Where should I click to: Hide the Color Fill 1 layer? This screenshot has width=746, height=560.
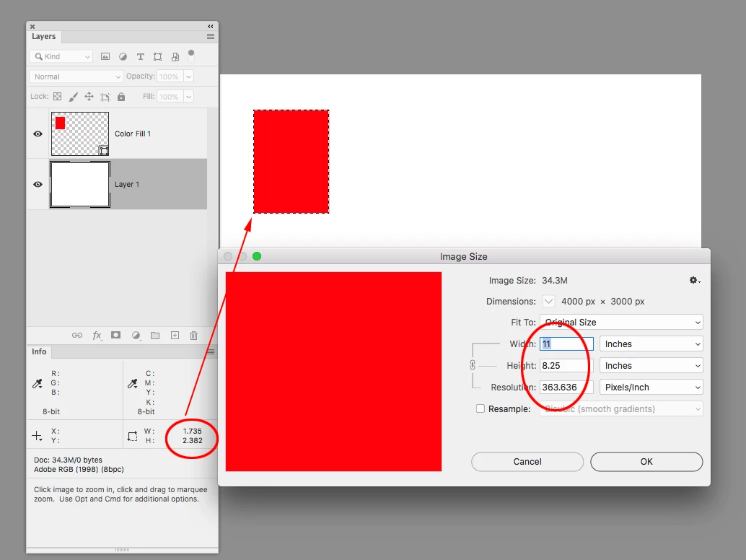pos(38,134)
